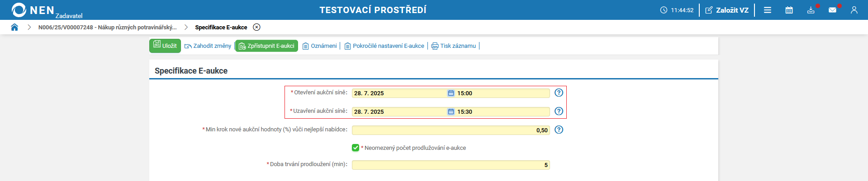Go to the home page icon
This screenshot has height=181, width=868.
click(x=14, y=27)
